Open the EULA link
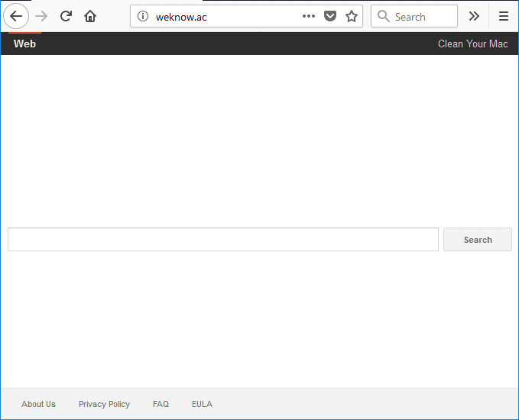 click(202, 404)
